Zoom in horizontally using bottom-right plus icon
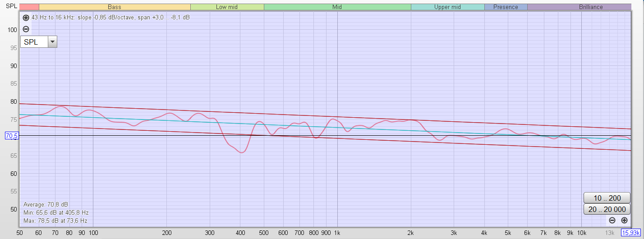This screenshot has width=644, height=239. 624,220
